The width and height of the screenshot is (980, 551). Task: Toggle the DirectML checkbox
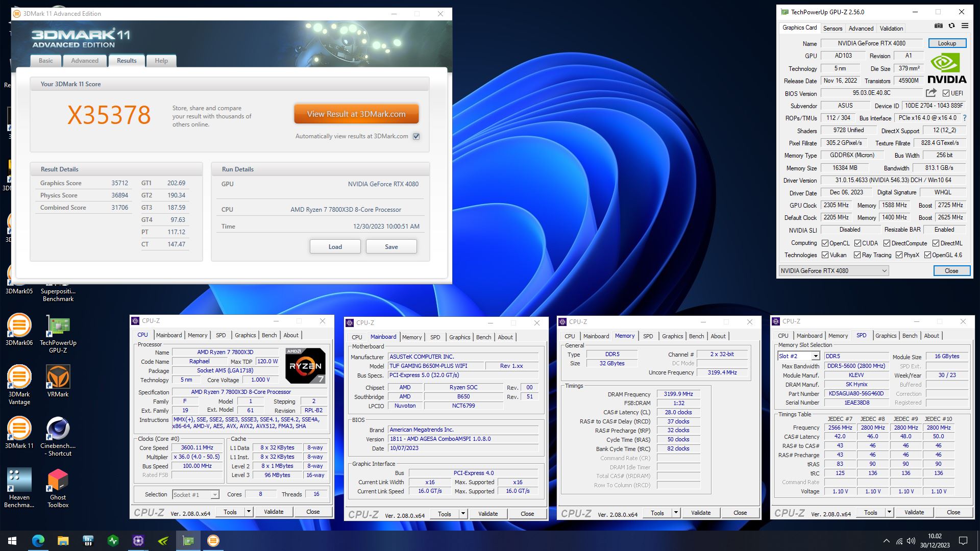coord(936,243)
